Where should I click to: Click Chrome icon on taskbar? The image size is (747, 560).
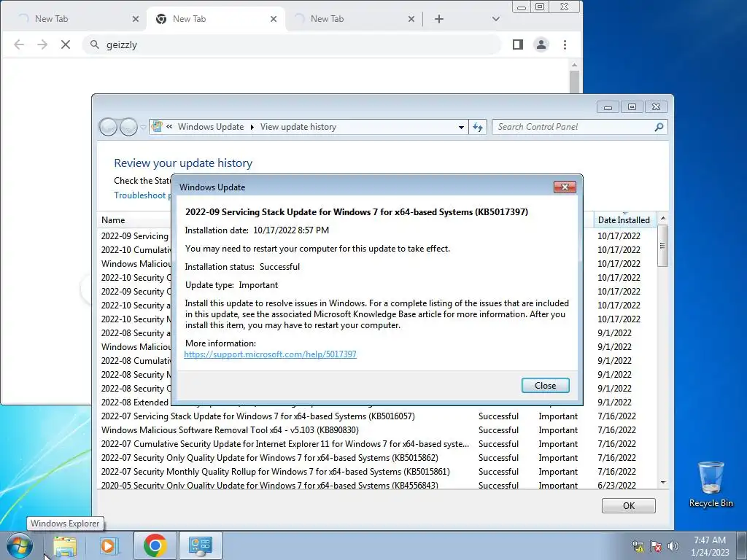point(155,545)
